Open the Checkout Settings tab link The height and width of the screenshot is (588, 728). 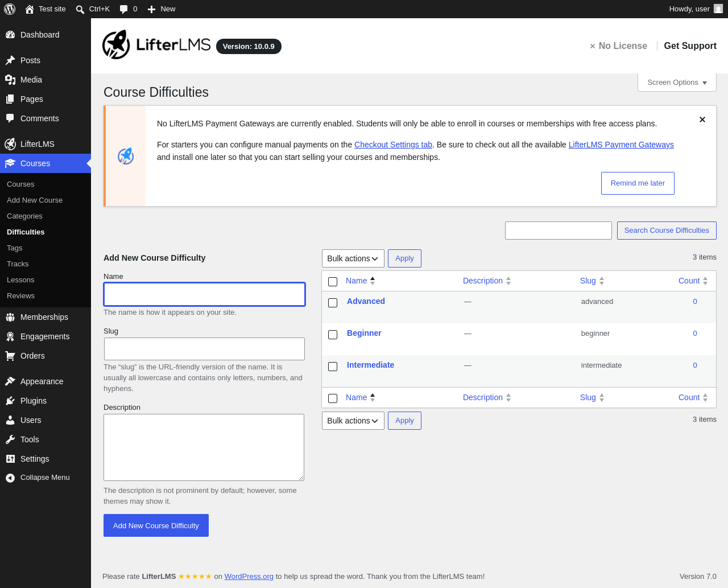pos(393,145)
